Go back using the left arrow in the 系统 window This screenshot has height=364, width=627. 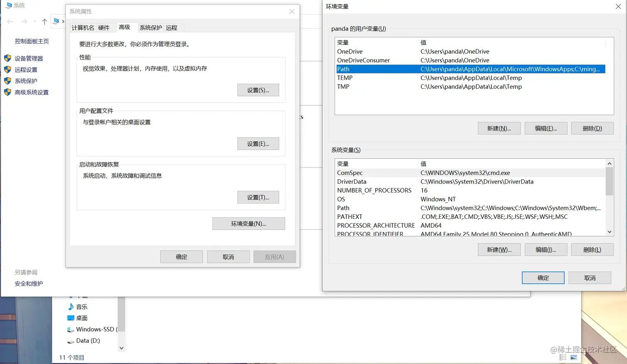point(10,22)
